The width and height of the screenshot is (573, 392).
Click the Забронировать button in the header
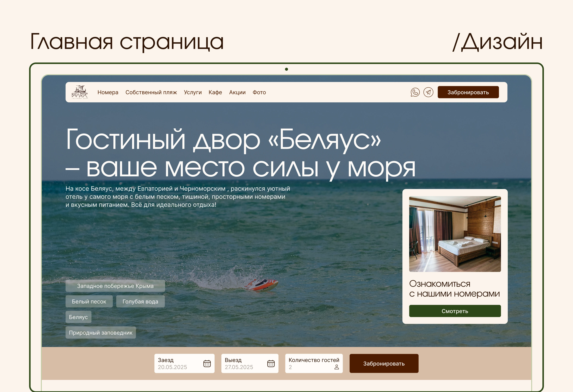468,92
